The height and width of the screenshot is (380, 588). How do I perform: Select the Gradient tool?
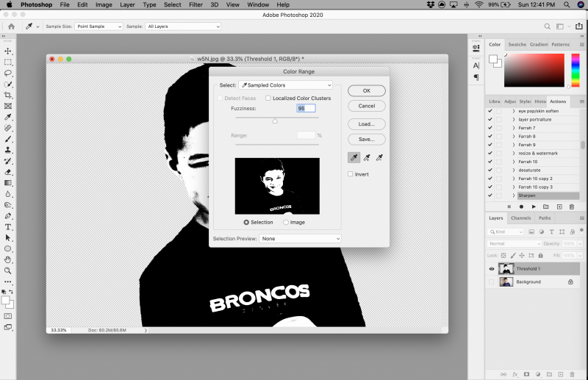pyautogui.click(x=8, y=183)
